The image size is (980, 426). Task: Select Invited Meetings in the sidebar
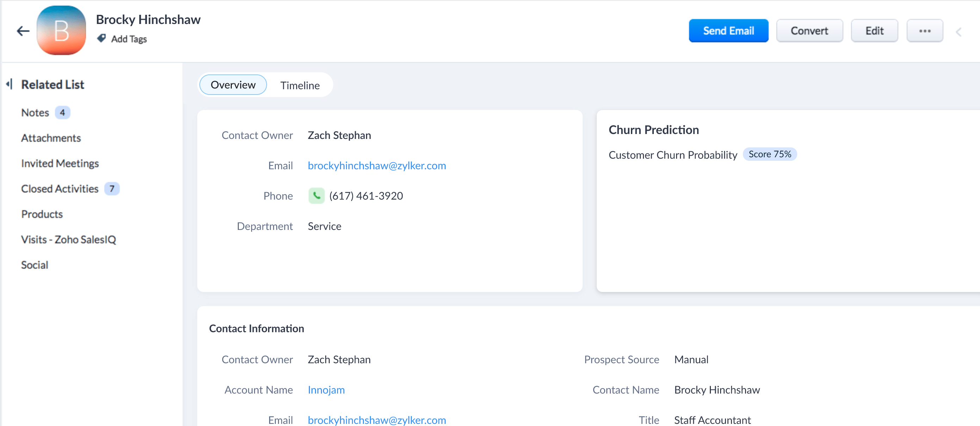[x=60, y=163]
